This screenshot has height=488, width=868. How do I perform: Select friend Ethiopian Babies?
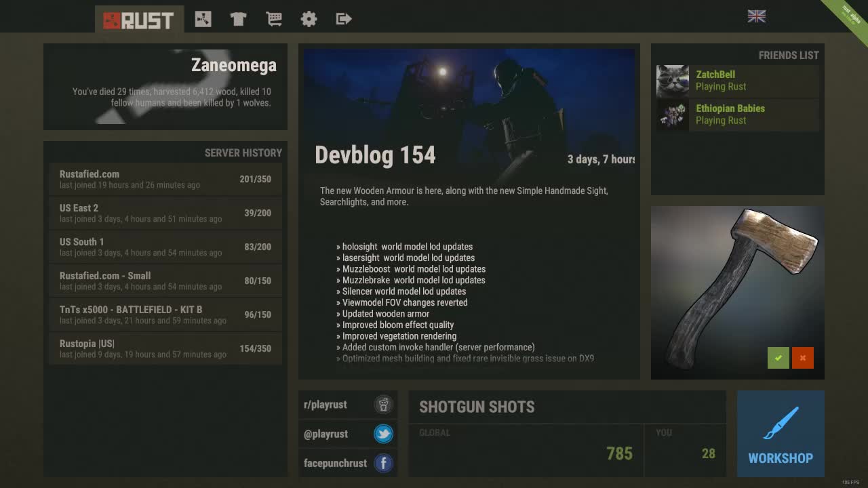pos(738,115)
